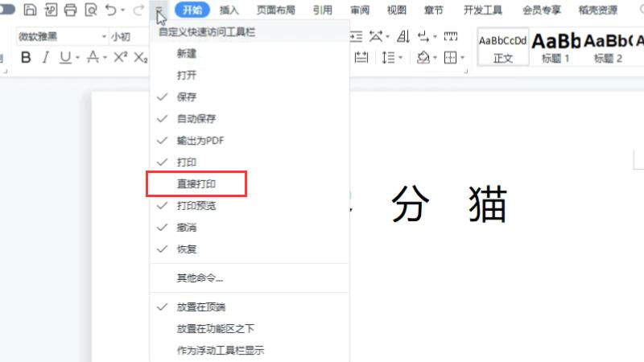Click the Export to PDF icon in quick access toolbar
This screenshot has height=362, width=644.
pos(51,10)
